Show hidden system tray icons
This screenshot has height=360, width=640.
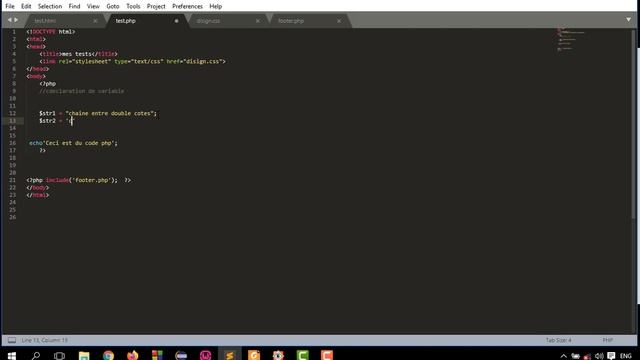[x=563, y=356]
